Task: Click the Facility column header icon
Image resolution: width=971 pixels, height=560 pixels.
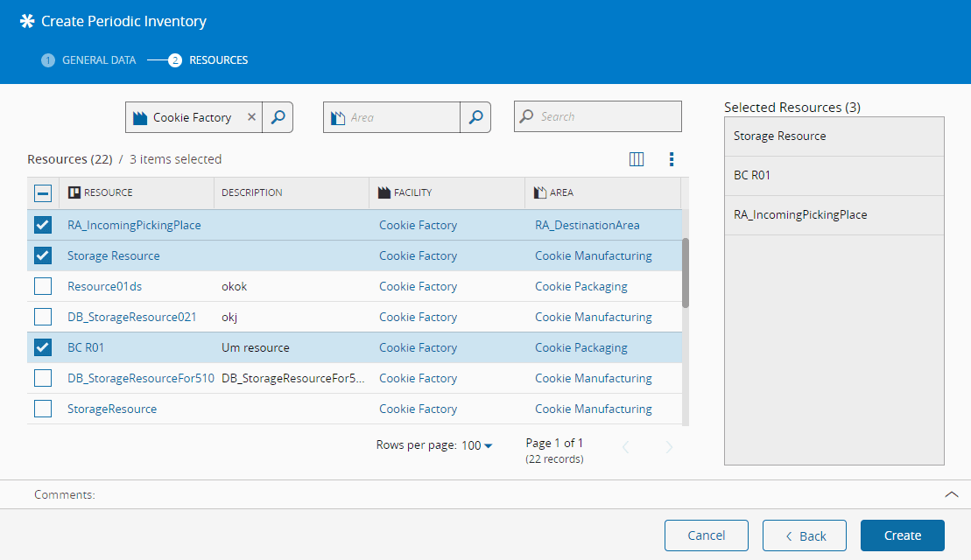Action: (x=384, y=192)
